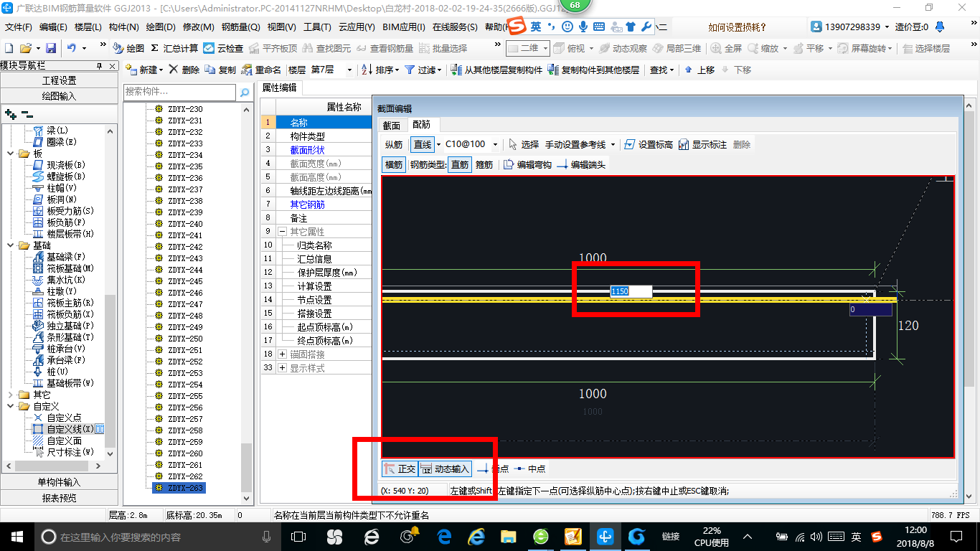Click 局部三维 partial 3D tool

click(677, 48)
